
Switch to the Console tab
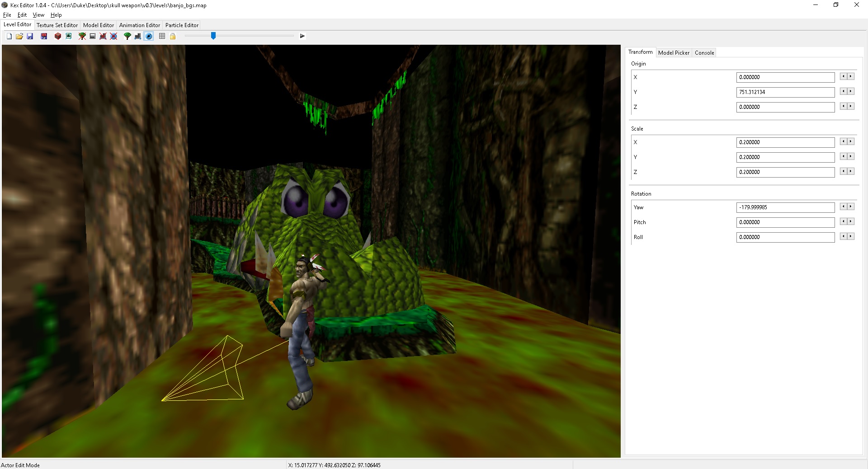click(x=704, y=53)
